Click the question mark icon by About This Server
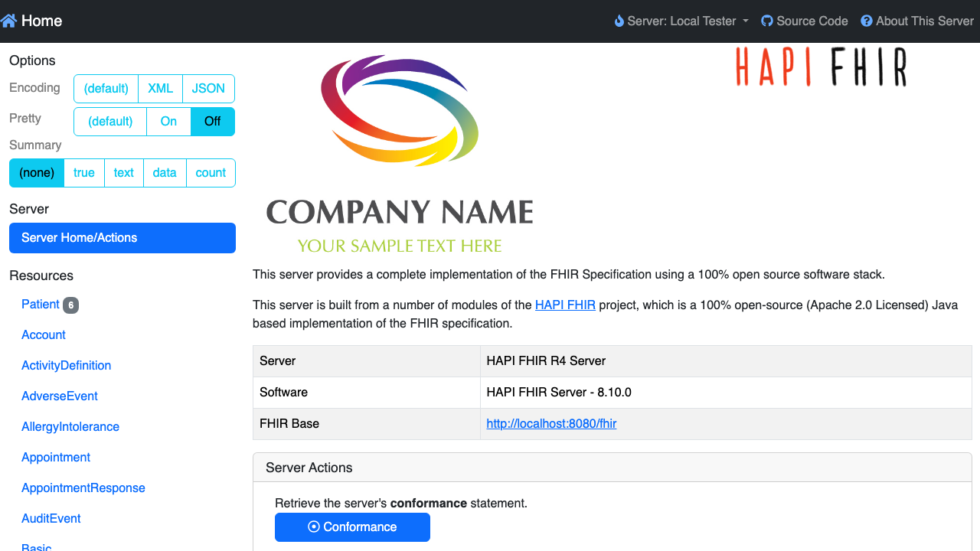 coord(867,21)
